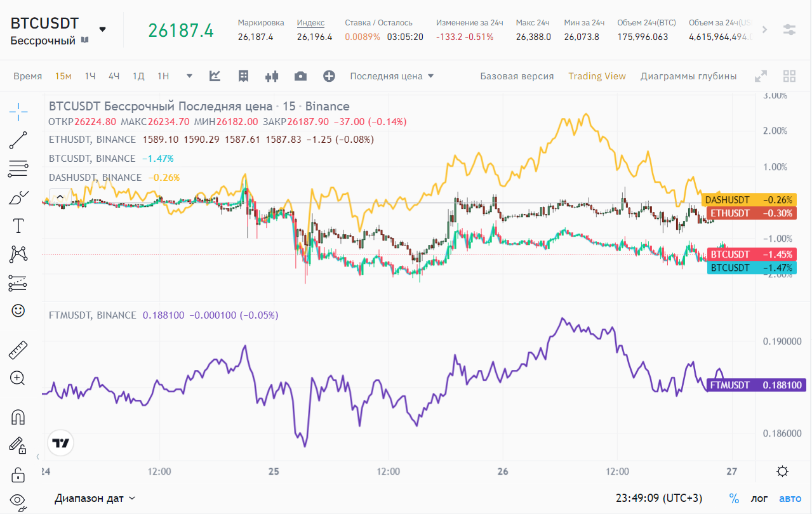This screenshot has height=514, width=812.
Task: Hide all drawings with eye icon
Action: coord(18,501)
